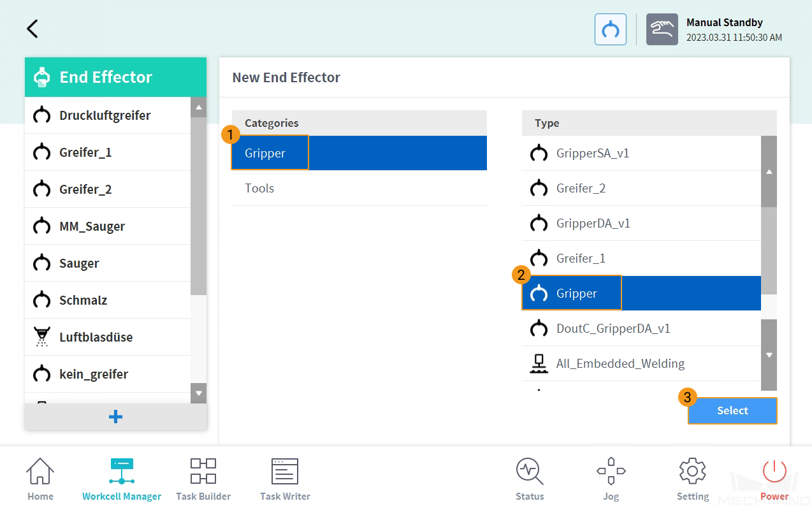Add a new end effector with plus
812x508 pixels.
[x=115, y=417]
